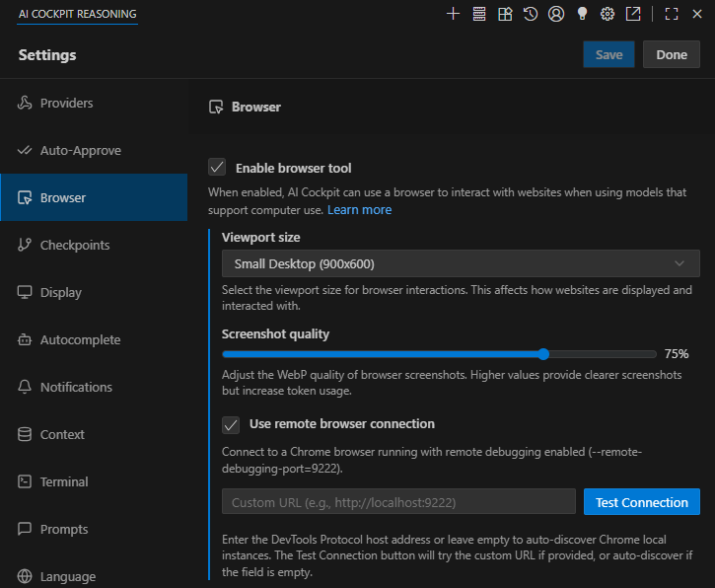This screenshot has height=588, width=715.
Task: Select the Providers settings tab
Action: click(66, 104)
